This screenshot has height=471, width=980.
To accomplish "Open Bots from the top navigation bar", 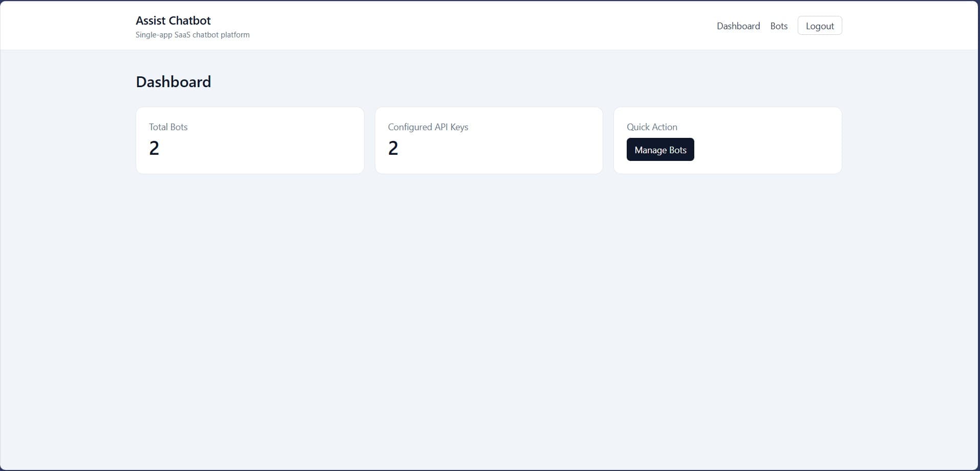I will tap(779, 26).
